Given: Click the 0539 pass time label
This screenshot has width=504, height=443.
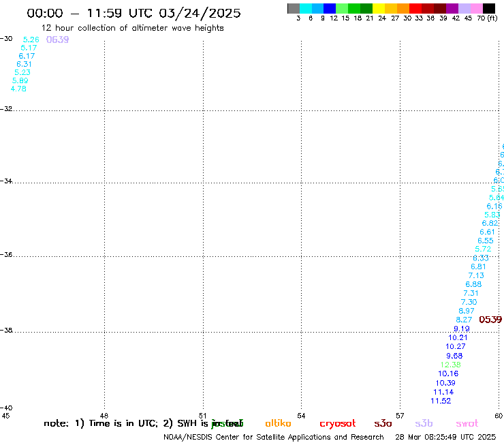Looking at the screenshot, I should [490, 320].
